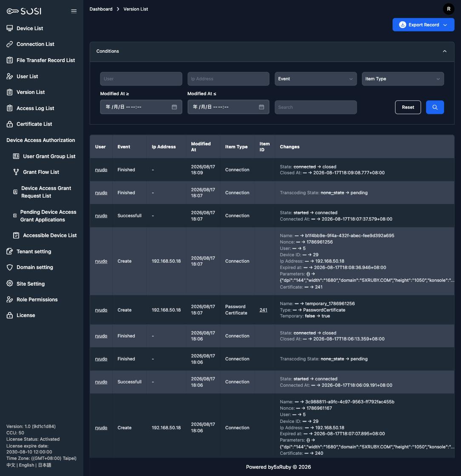Open Connection List page
461x476 pixels.
click(35, 44)
